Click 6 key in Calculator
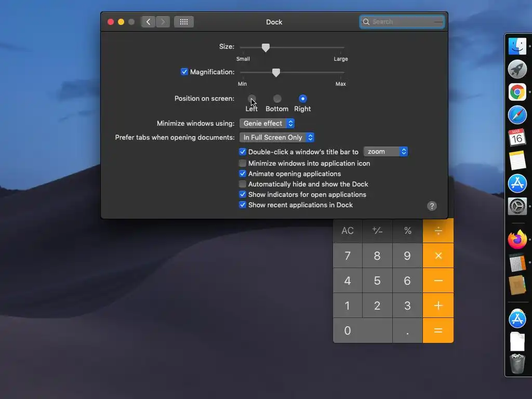 [x=407, y=281]
